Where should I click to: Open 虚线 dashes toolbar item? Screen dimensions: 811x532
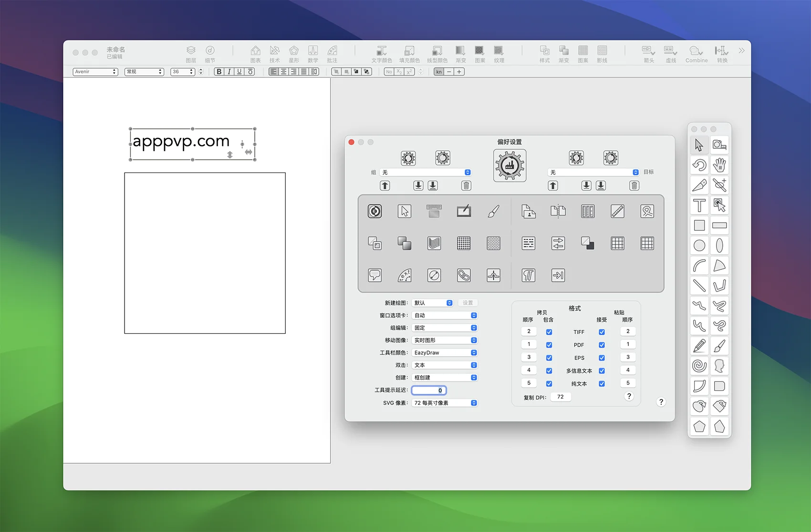coord(671,54)
